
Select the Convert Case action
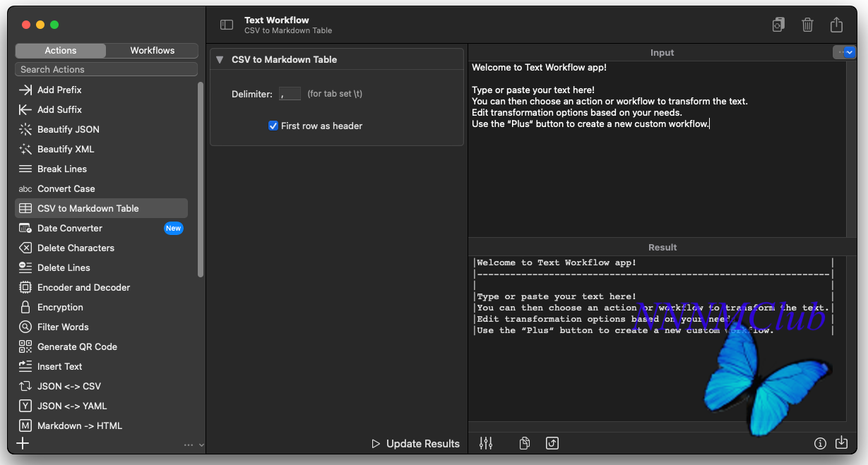pos(102,188)
